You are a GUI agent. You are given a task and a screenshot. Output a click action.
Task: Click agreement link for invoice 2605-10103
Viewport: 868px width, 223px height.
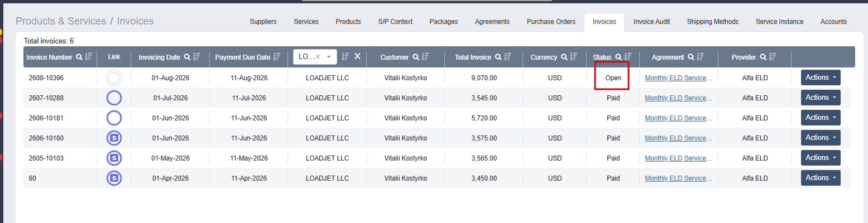point(678,158)
